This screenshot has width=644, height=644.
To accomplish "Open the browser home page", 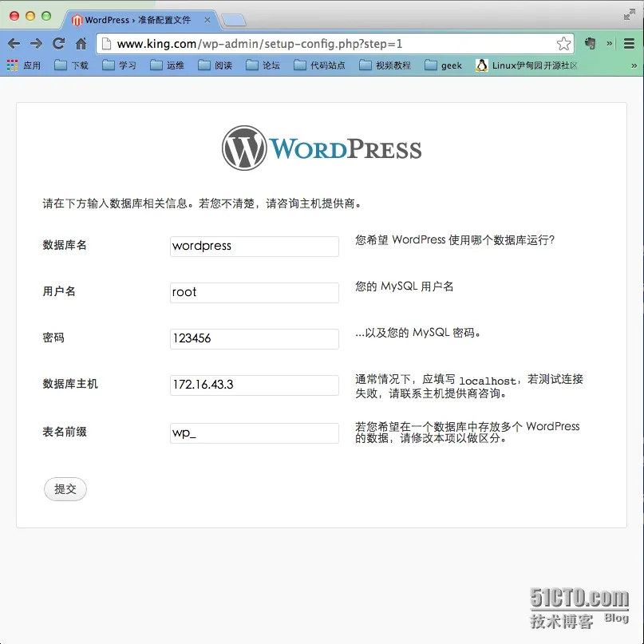I will pos(81,44).
